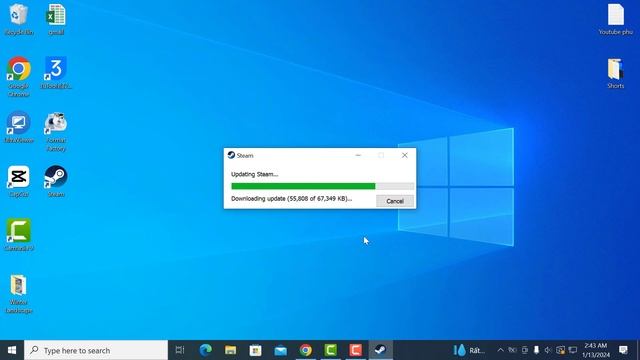The height and width of the screenshot is (360, 640).
Task: Select the Camtasia desktop shortcut
Action: [19, 235]
